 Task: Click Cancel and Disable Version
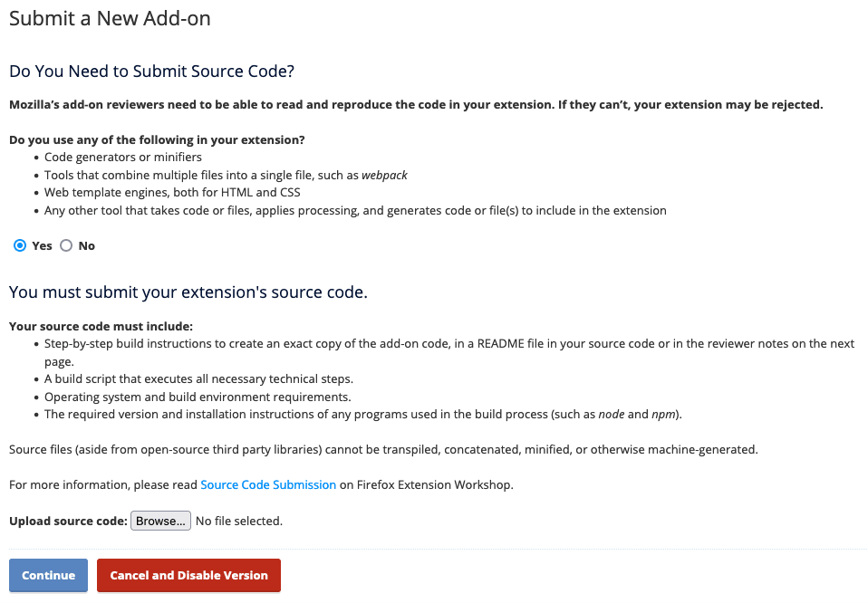[x=188, y=575]
